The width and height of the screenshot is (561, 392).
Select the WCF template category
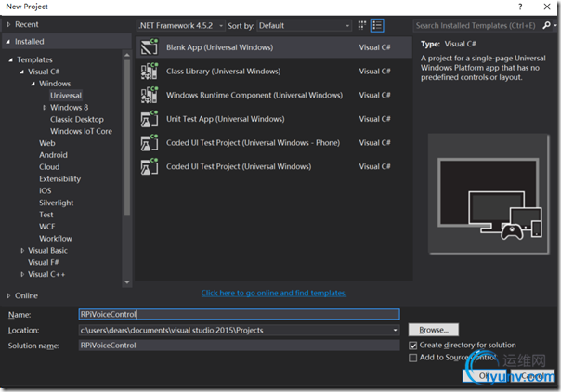47,227
